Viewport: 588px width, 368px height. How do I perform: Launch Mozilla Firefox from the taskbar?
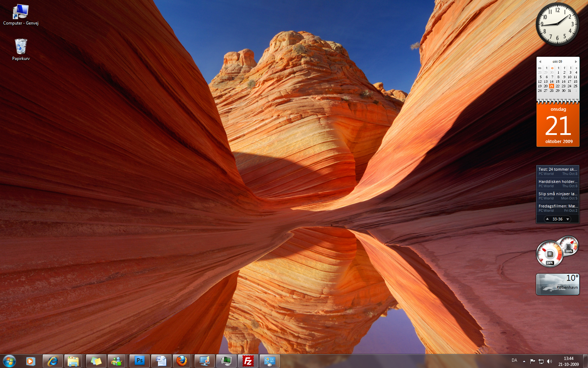click(x=182, y=361)
